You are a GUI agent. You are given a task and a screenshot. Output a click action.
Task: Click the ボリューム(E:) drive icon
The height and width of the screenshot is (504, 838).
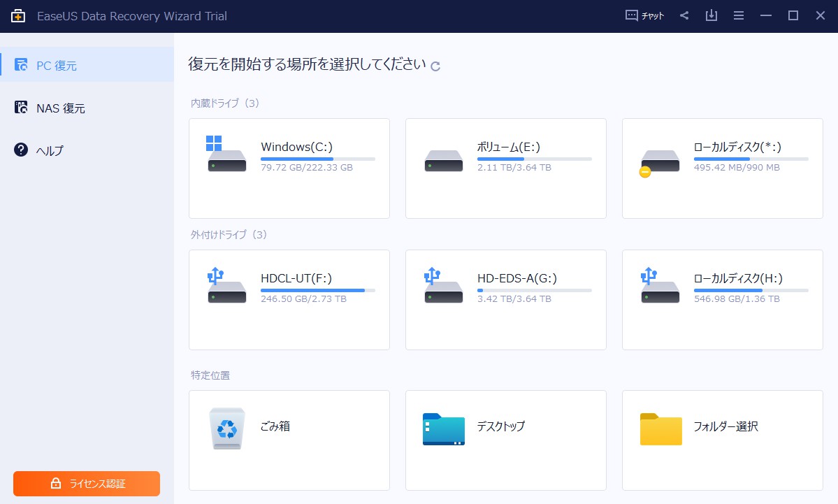pyautogui.click(x=444, y=160)
